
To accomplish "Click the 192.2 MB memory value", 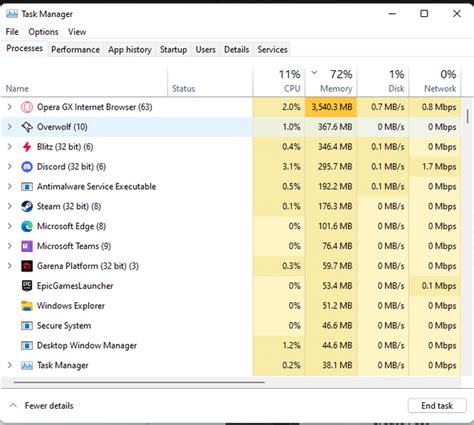I will tap(335, 186).
